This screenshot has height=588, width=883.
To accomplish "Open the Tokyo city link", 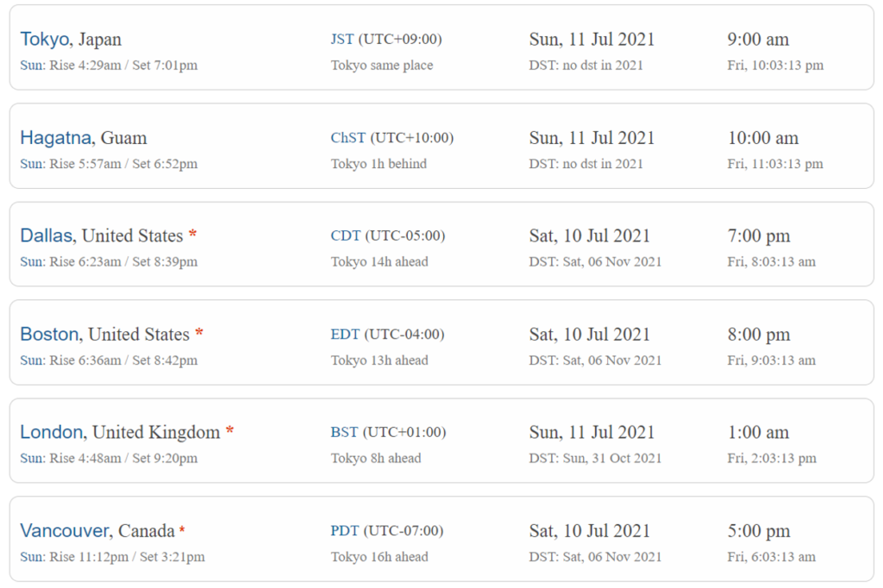I will click(45, 40).
